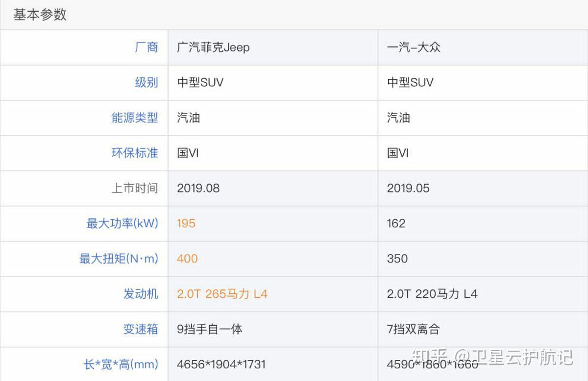This screenshot has height=381, width=588.
Task: Open the 级别 parameter link
Action: 146,83
